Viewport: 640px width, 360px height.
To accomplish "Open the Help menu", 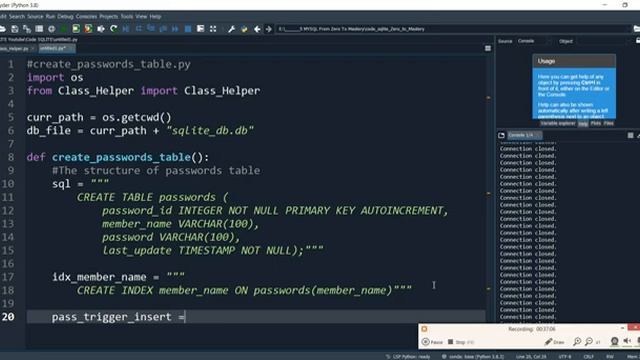I will click(155, 16).
